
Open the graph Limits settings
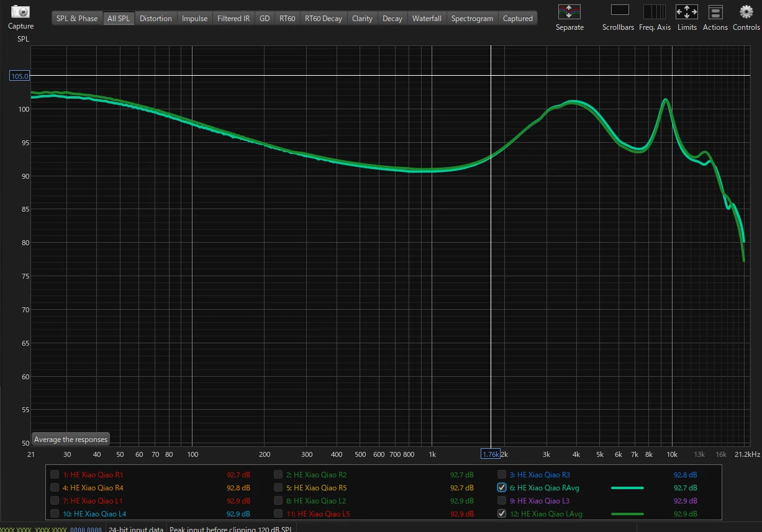click(x=687, y=11)
